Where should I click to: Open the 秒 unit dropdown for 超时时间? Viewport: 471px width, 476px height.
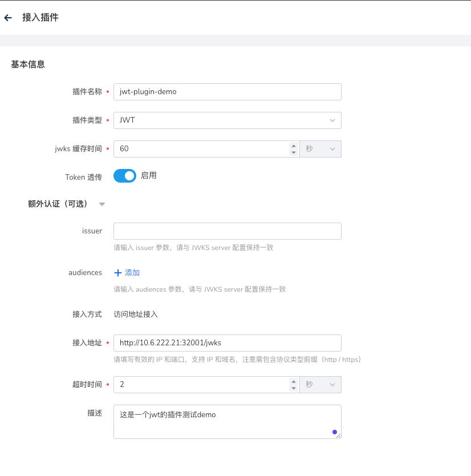click(320, 384)
